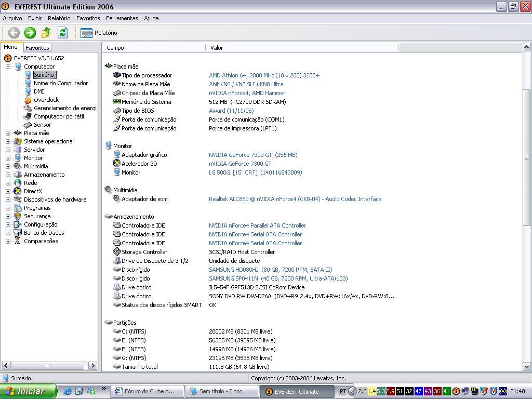Image resolution: width=532 pixels, height=399 pixels.
Task: Click the scroll down arrow of details pane
Action: pos(527,366)
